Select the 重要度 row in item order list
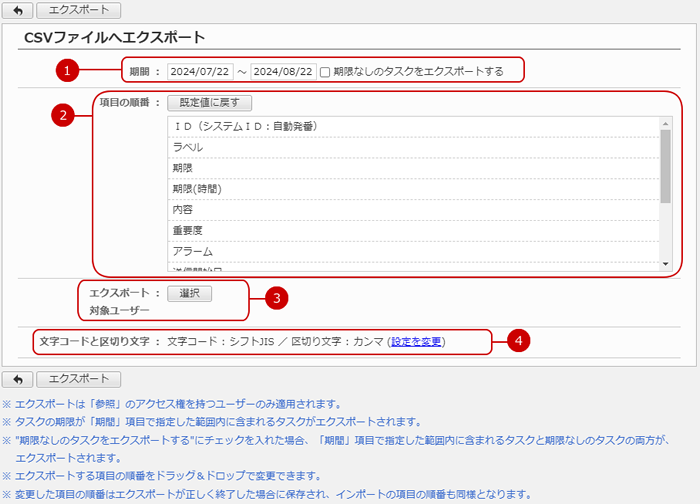 point(413,231)
